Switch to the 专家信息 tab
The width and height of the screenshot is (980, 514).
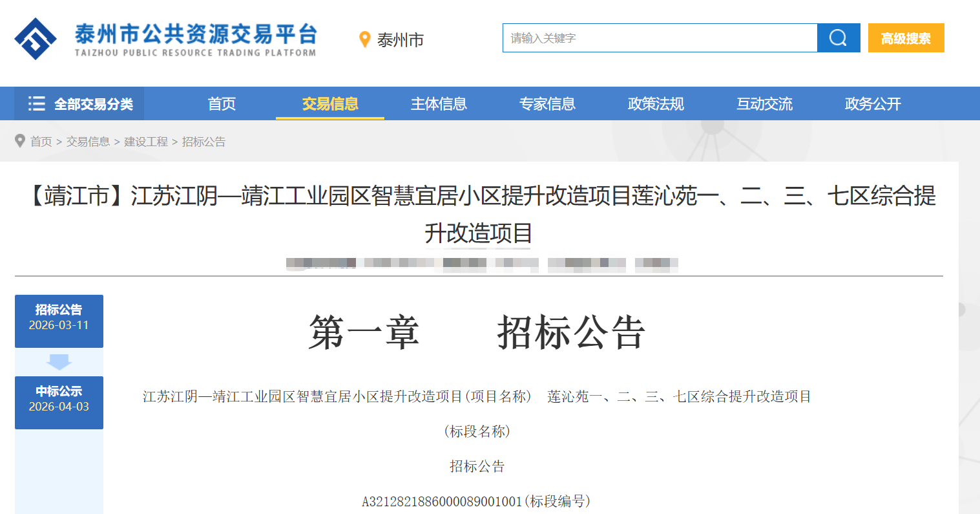[x=547, y=104]
